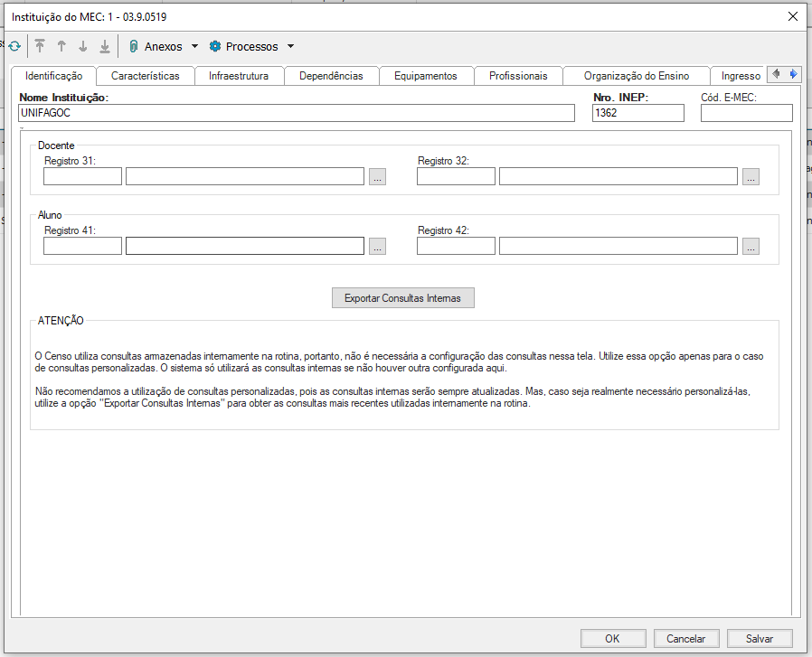812x657 pixels.
Task: Click the next record down arrow
Action: pos(83,46)
